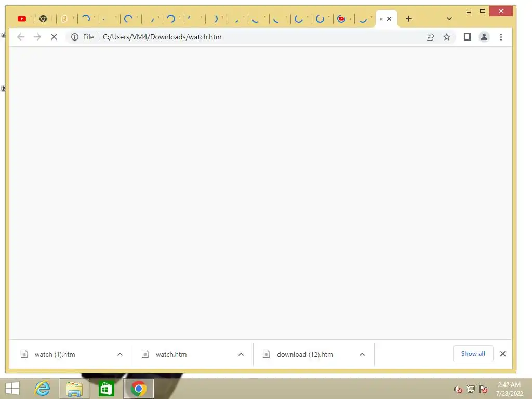
Task: Expand options for download (12).htm
Action: 362,354
